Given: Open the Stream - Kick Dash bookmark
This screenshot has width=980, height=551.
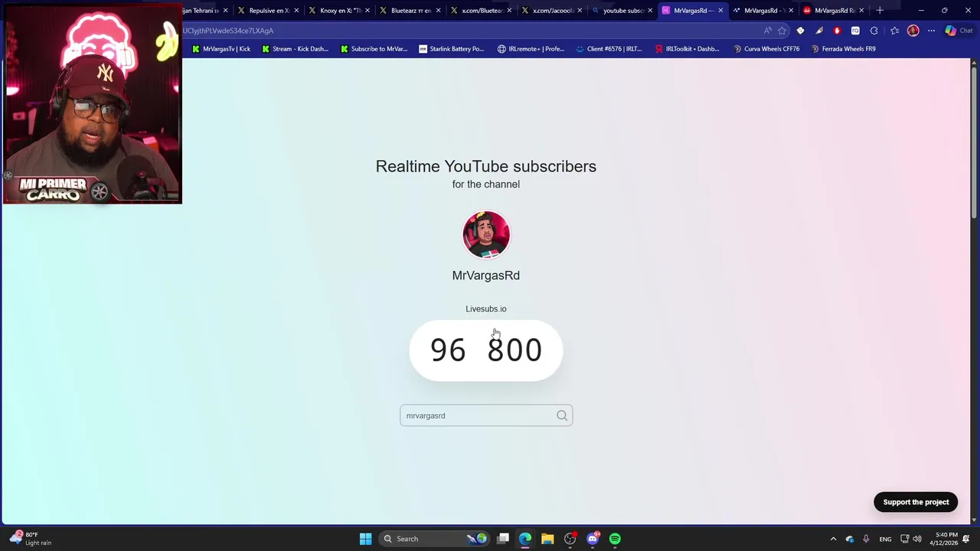Looking at the screenshot, I should (296, 49).
